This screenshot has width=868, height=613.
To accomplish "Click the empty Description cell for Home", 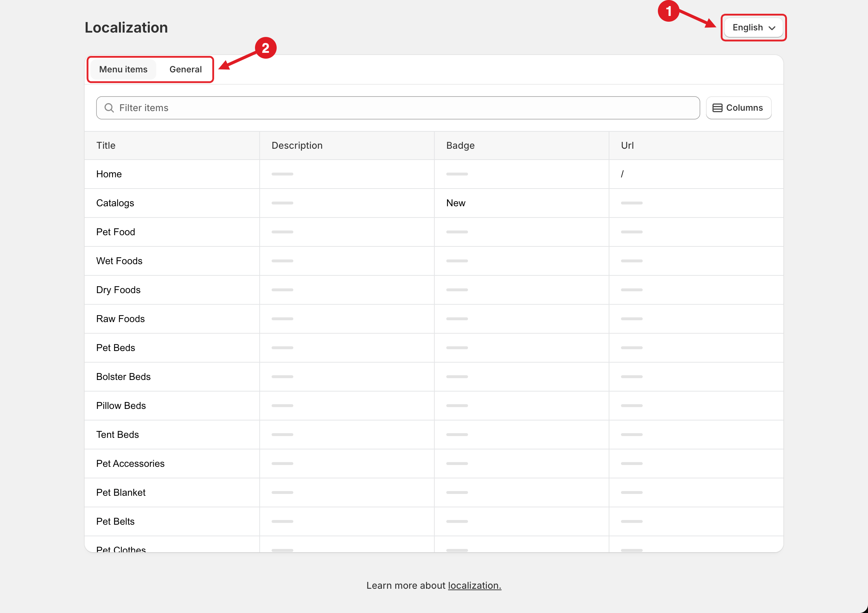I will pyautogui.click(x=347, y=174).
